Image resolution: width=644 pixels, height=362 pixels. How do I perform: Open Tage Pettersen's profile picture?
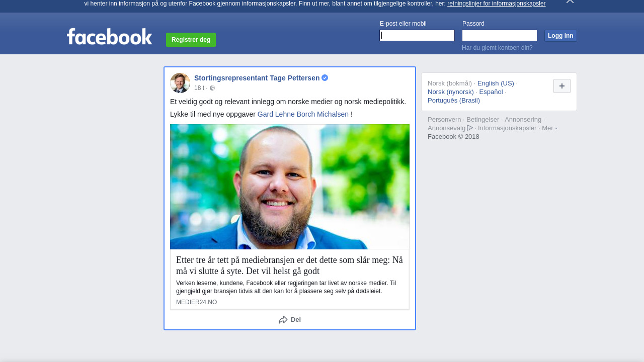(180, 83)
